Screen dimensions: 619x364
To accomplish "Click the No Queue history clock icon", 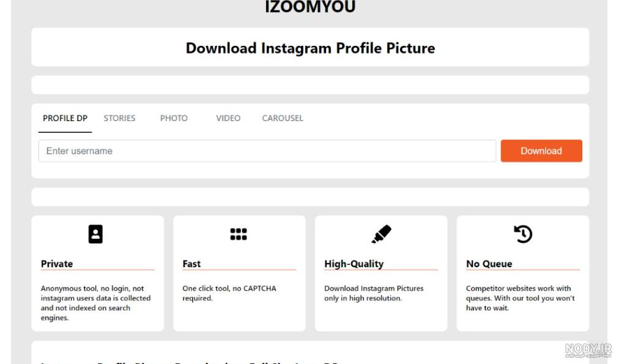I will [523, 234].
